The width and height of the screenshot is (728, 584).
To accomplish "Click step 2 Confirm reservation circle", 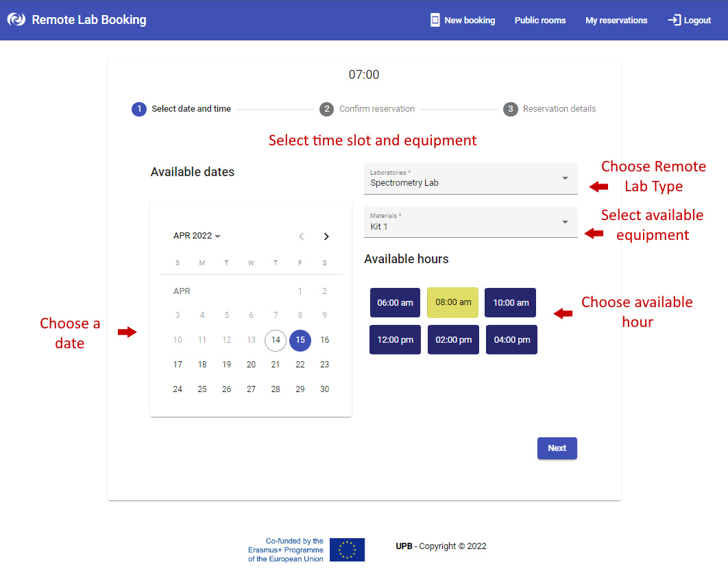I will coord(326,108).
